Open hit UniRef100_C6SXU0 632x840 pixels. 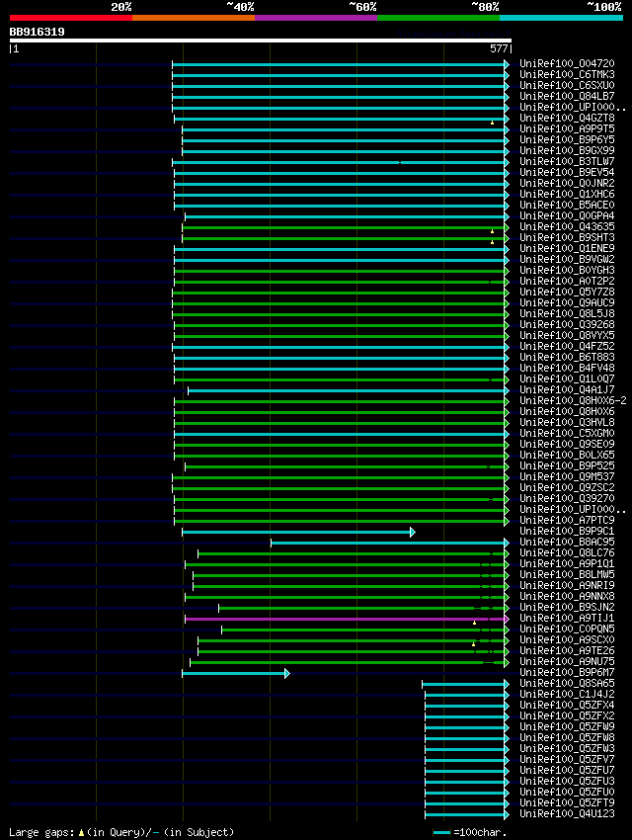tap(567, 85)
